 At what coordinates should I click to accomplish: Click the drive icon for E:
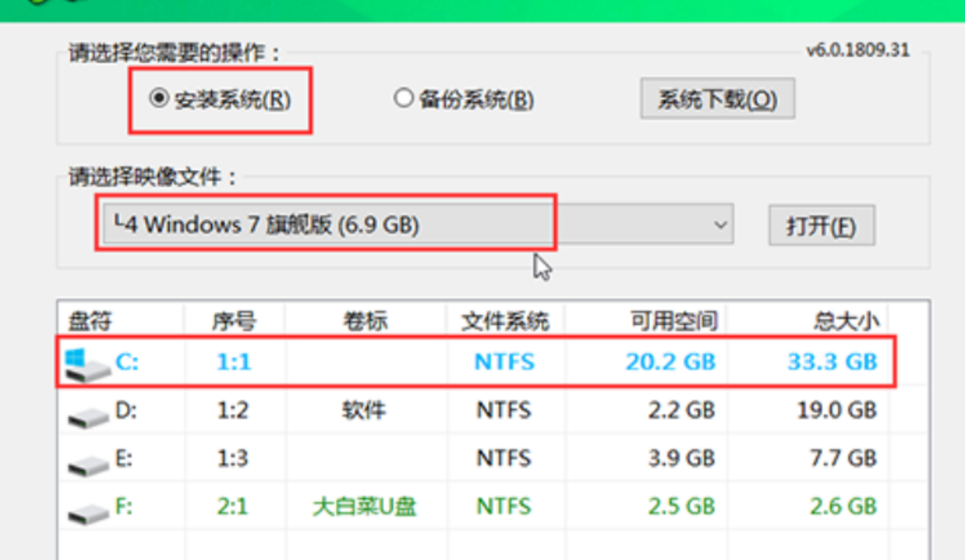pos(88,465)
